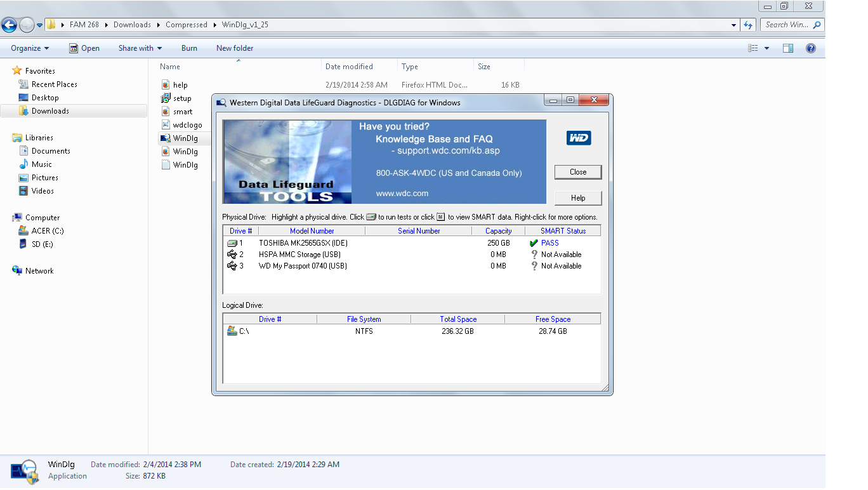Sort logical drives by File System
The height and width of the screenshot is (490, 868).
[364, 319]
